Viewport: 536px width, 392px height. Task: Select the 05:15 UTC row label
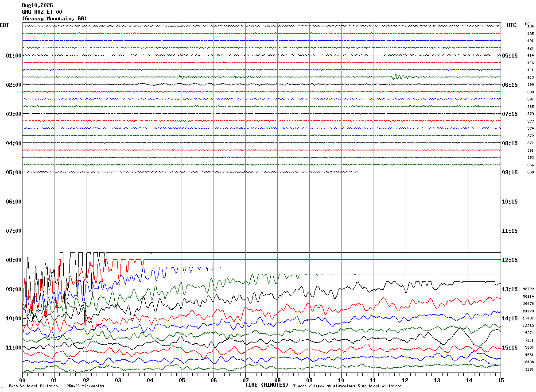(x=509, y=56)
